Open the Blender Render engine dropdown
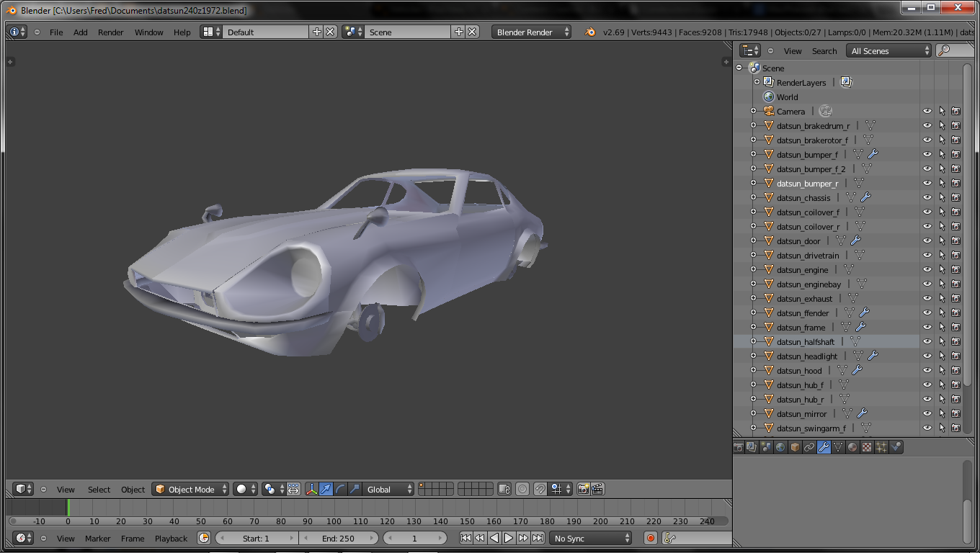 tap(532, 32)
